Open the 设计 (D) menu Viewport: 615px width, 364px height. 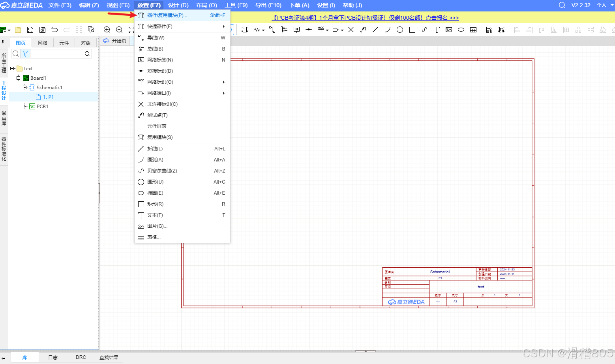coord(178,5)
